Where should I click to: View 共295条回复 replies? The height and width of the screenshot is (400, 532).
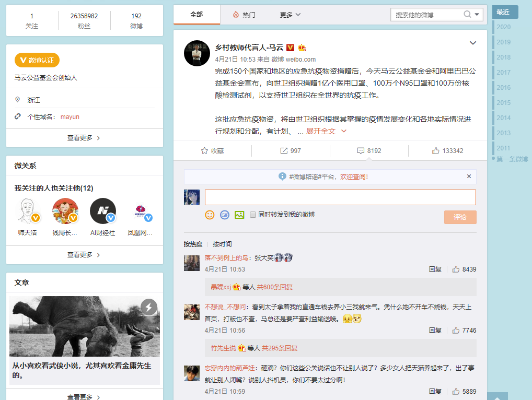(280, 348)
